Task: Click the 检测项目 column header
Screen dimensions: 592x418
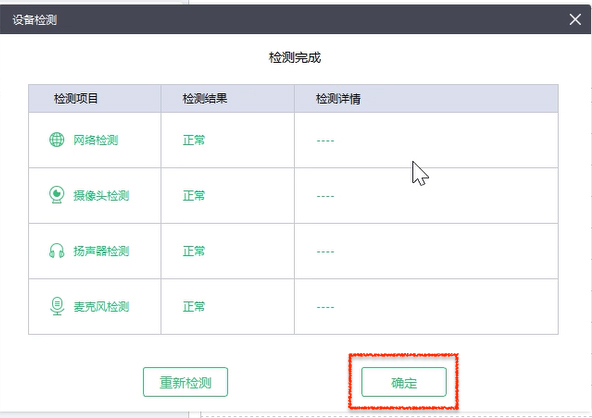Action: coord(76,99)
